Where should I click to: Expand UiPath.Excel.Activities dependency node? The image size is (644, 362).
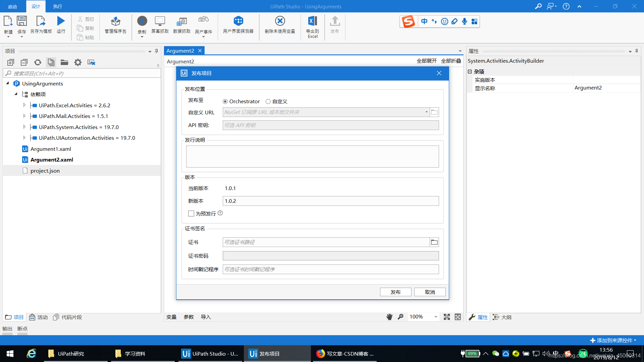point(24,105)
